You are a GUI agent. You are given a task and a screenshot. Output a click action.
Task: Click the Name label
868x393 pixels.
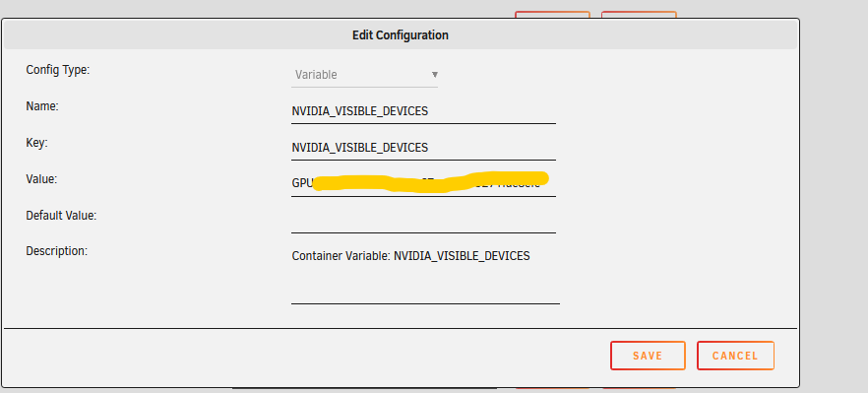pos(42,105)
